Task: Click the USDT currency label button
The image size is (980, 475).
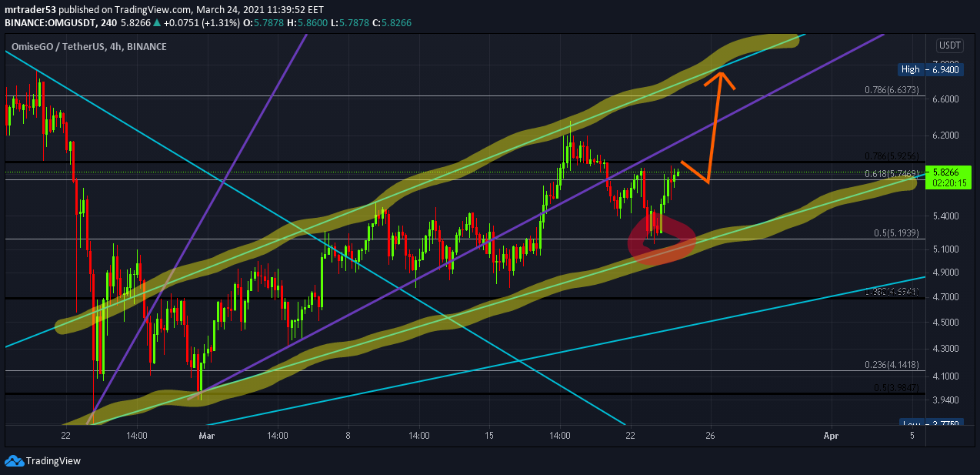Action: [950, 45]
